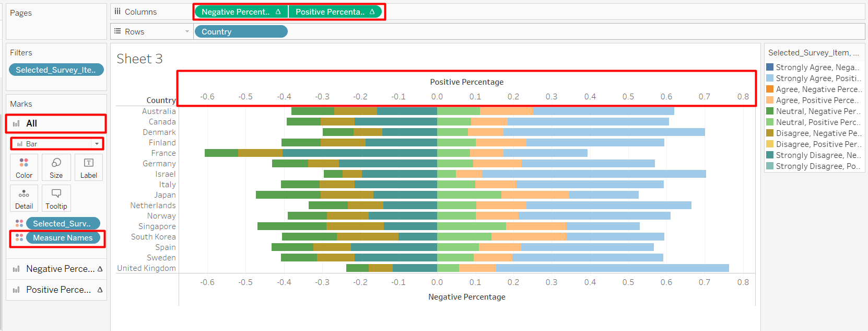
Task: Click color dots icon beside Measure Names pill
Action: (x=19, y=237)
